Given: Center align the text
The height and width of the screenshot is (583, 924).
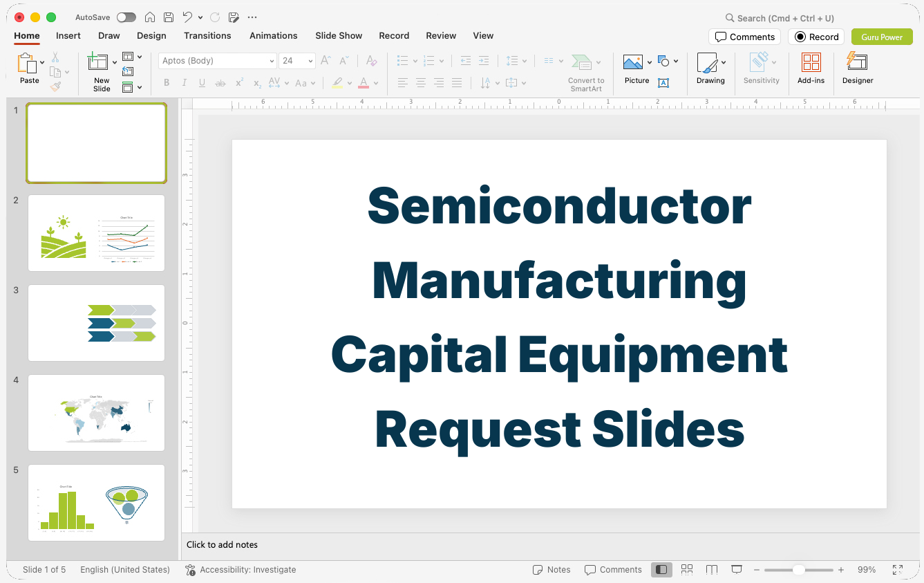Looking at the screenshot, I should 421,83.
